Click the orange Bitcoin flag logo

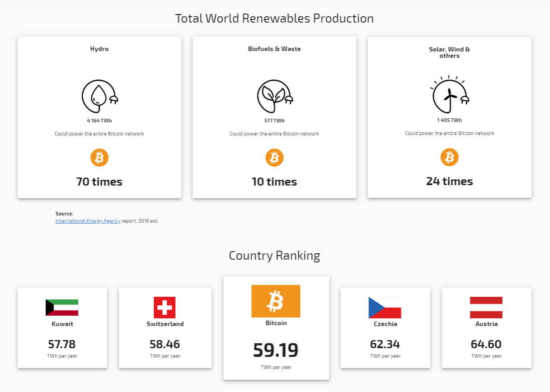point(276,301)
